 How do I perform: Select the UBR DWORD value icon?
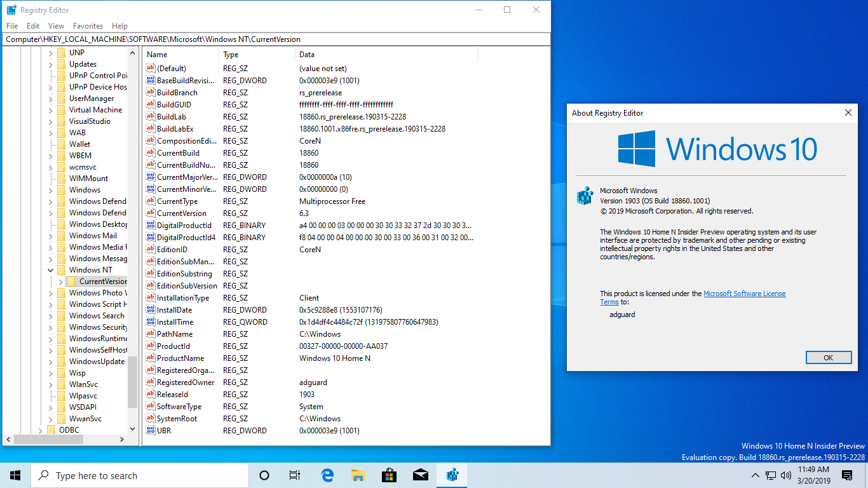pyautogui.click(x=151, y=430)
